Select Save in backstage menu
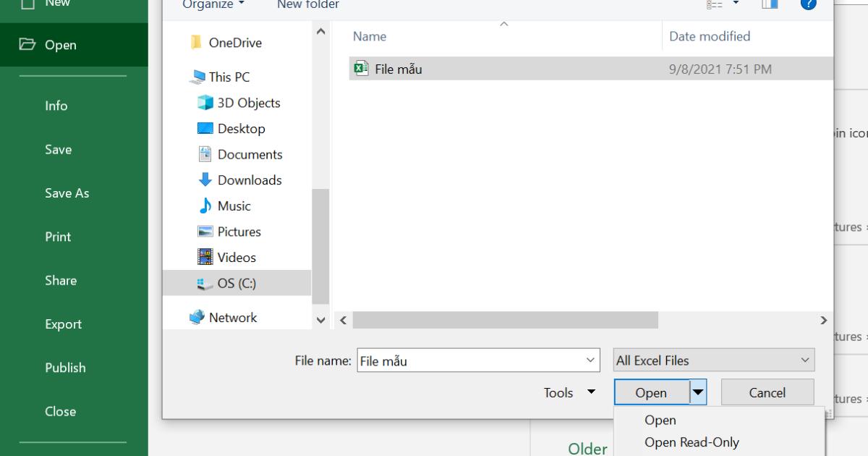Image resolution: width=868 pixels, height=456 pixels. 58,150
